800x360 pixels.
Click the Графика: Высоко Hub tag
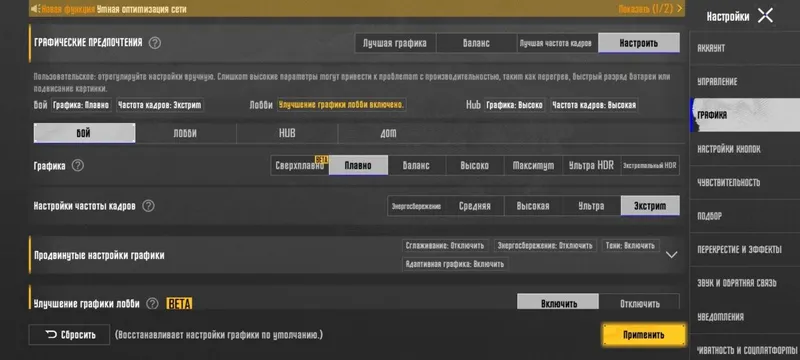[515, 105]
